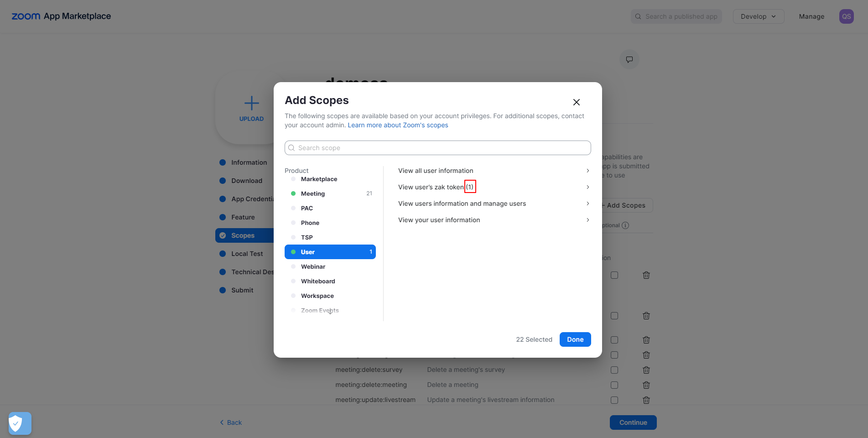The image size is (868, 438).
Task: Click trash icon for meeting:delete:survey scope
Action: 646,370
